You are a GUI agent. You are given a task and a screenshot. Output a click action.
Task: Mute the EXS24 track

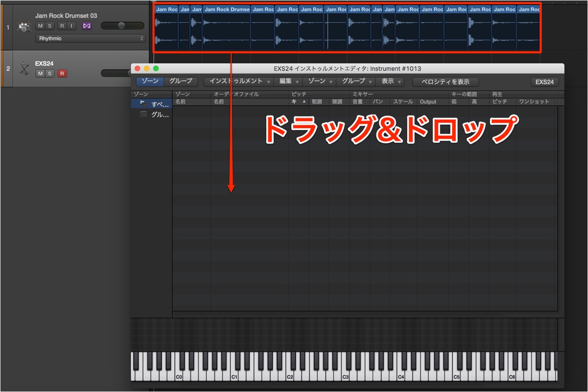pos(40,73)
